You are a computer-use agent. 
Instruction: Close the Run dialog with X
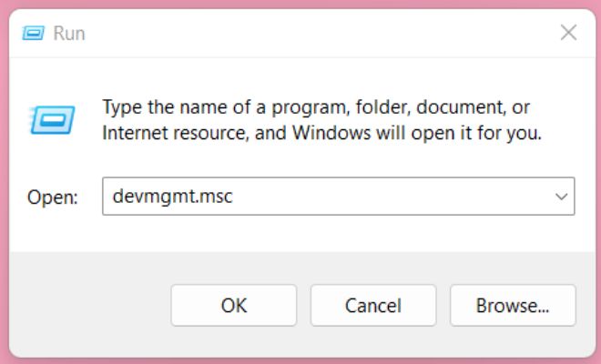point(568,33)
